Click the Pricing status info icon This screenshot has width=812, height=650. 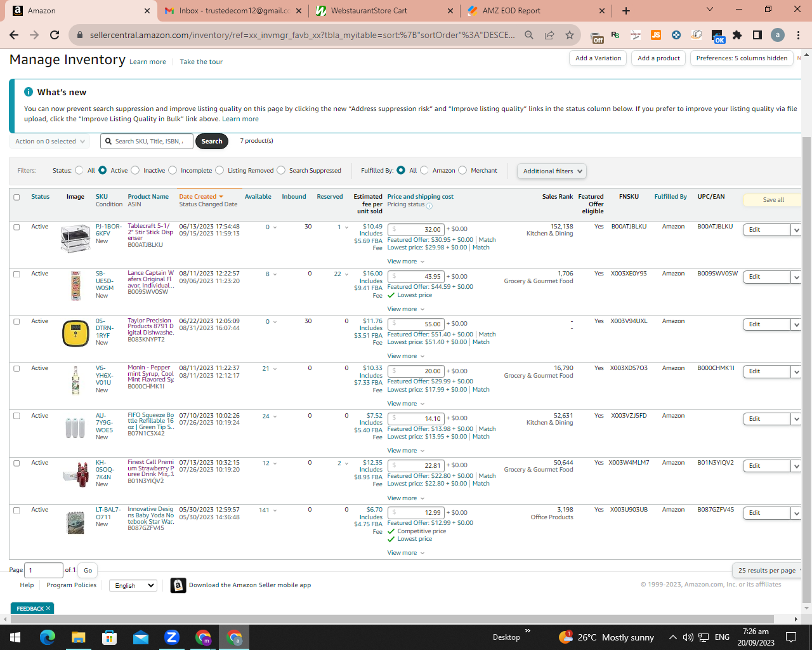tap(429, 206)
